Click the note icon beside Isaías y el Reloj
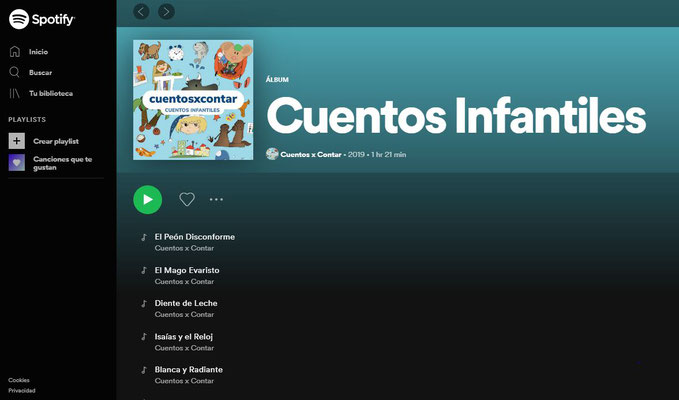 tap(144, 336)
